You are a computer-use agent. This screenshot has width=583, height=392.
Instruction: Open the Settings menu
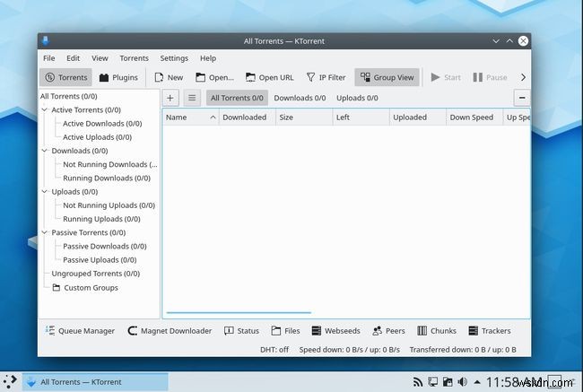pyautogui.click(x=174, y=58)
